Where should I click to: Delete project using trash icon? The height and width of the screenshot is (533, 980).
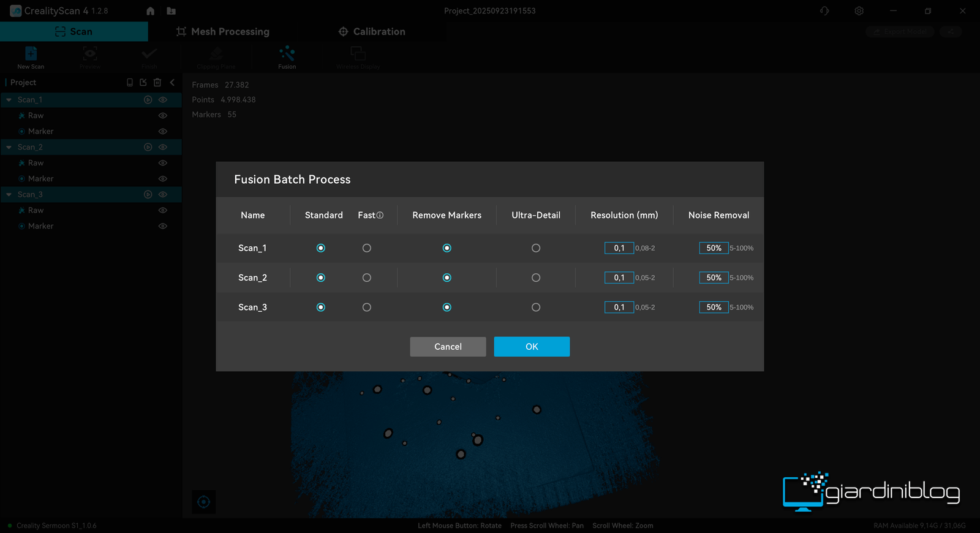157,82
